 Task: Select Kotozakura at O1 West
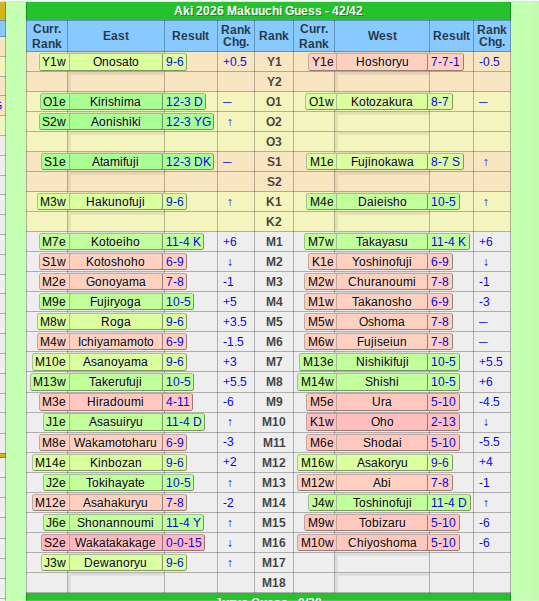coord(382,102)
